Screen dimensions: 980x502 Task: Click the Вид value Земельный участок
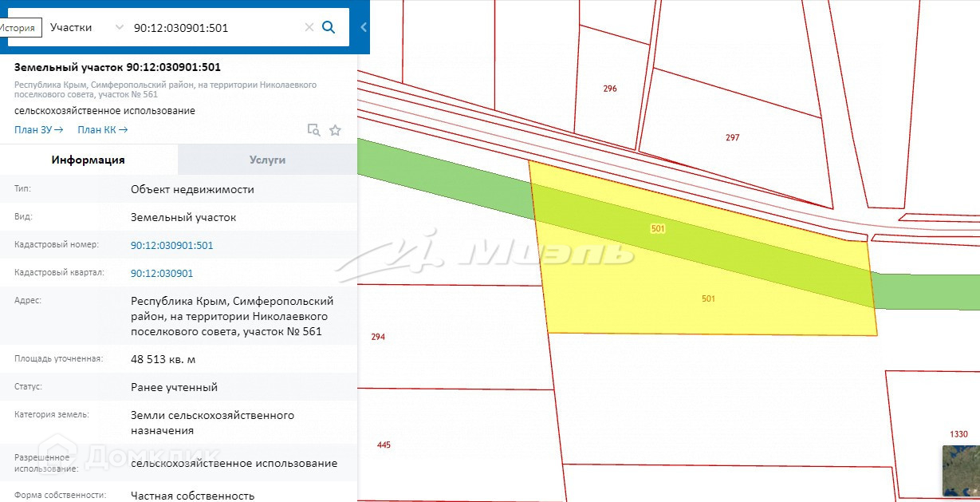tap(183, 217)
